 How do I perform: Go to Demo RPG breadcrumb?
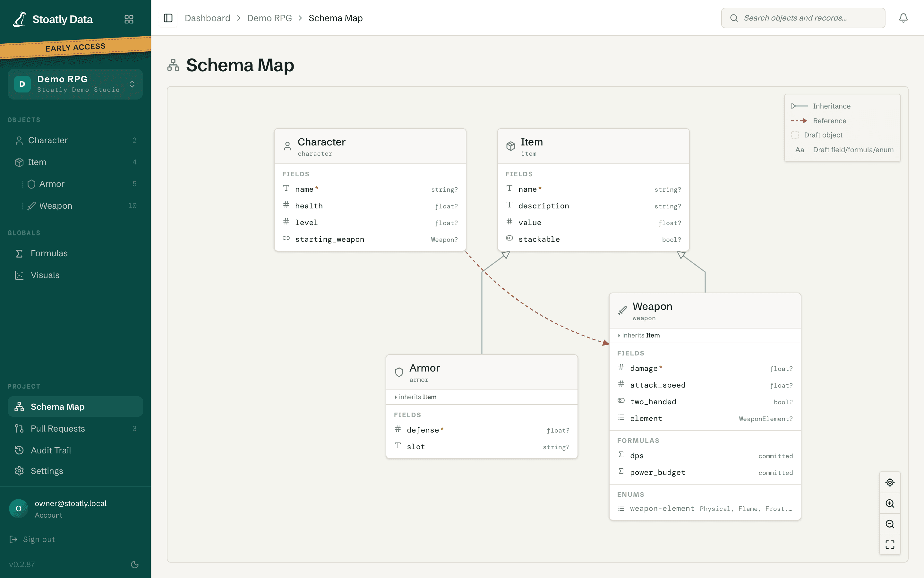tap(269, 18)
